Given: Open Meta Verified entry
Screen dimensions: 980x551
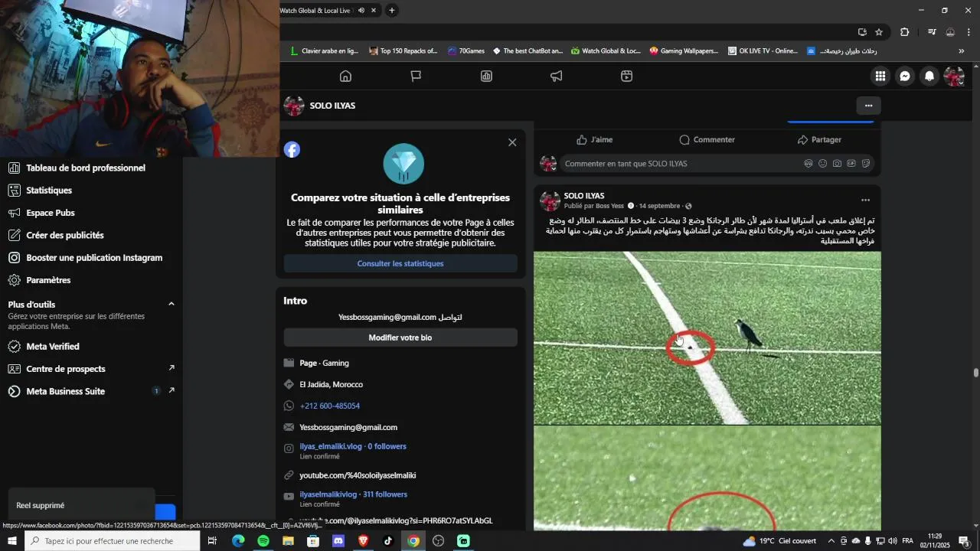Looking at the screenshot, I should coord(53,347).
